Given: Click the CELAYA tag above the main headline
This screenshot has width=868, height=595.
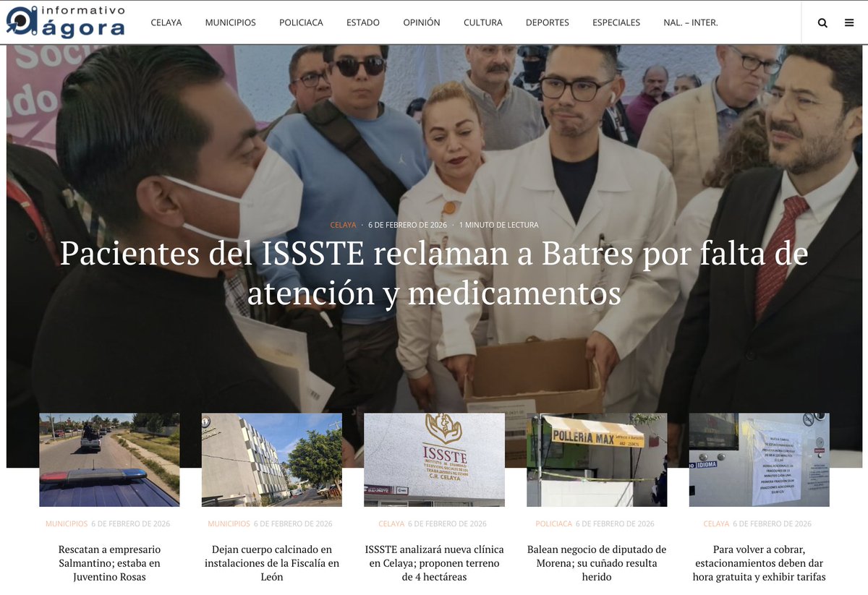Looking at the screenshot, I should (x=343, y=225).
